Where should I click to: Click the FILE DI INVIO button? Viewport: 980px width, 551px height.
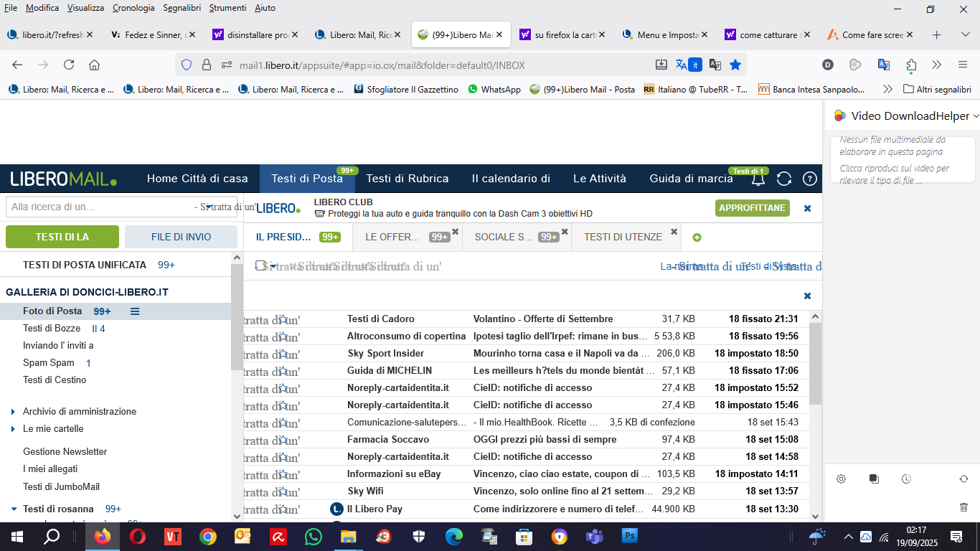click(181, 237)
